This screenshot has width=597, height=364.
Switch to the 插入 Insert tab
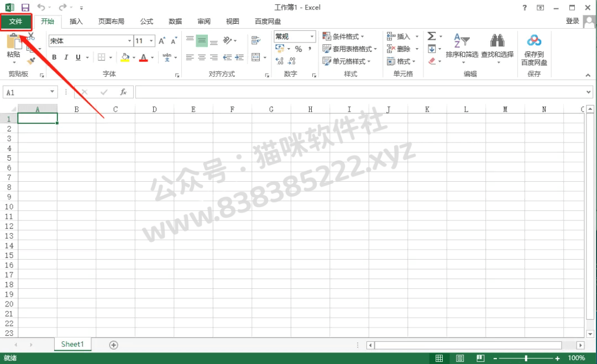coord(76,22)
